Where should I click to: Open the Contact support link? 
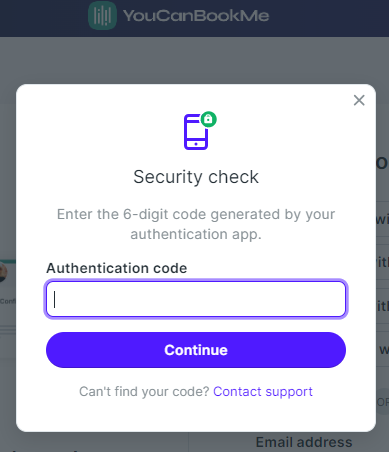pos(263,392)
